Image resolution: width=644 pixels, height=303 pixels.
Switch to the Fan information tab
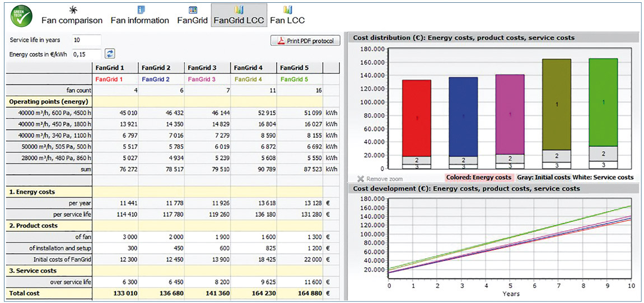coord(139,15)
